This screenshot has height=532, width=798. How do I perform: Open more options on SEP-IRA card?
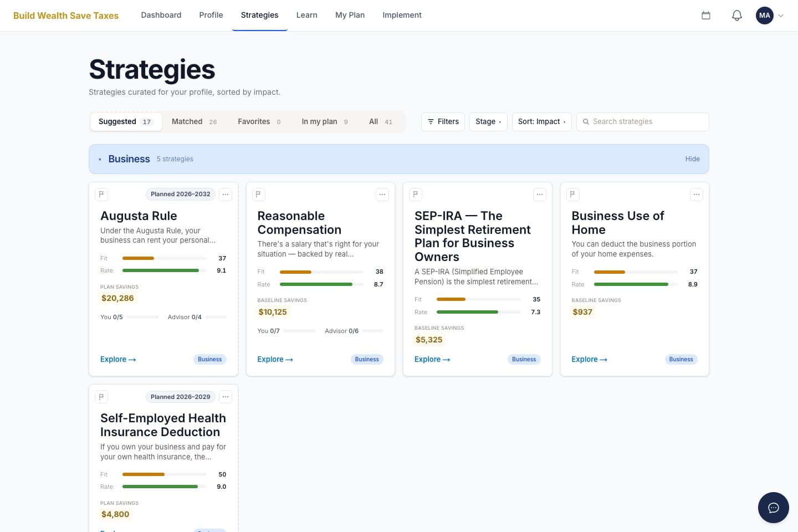click(540, 195)
